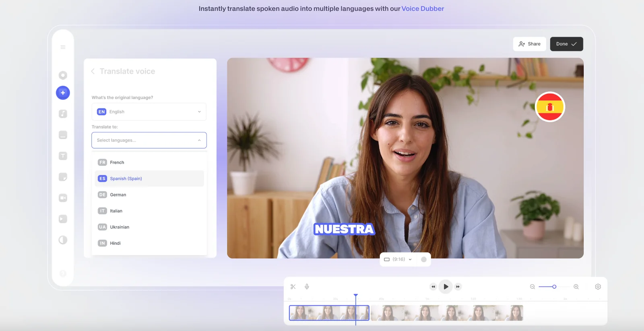This screenshot has width=644, height=331.
Task: Open the music note audio panel
Action: 63,114
